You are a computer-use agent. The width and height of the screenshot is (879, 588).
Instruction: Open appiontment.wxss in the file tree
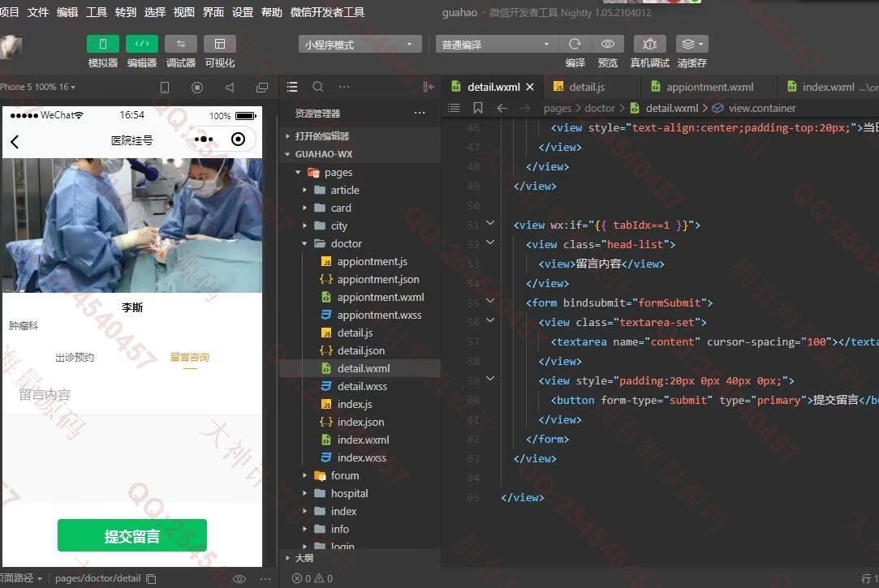pos(359,315)
